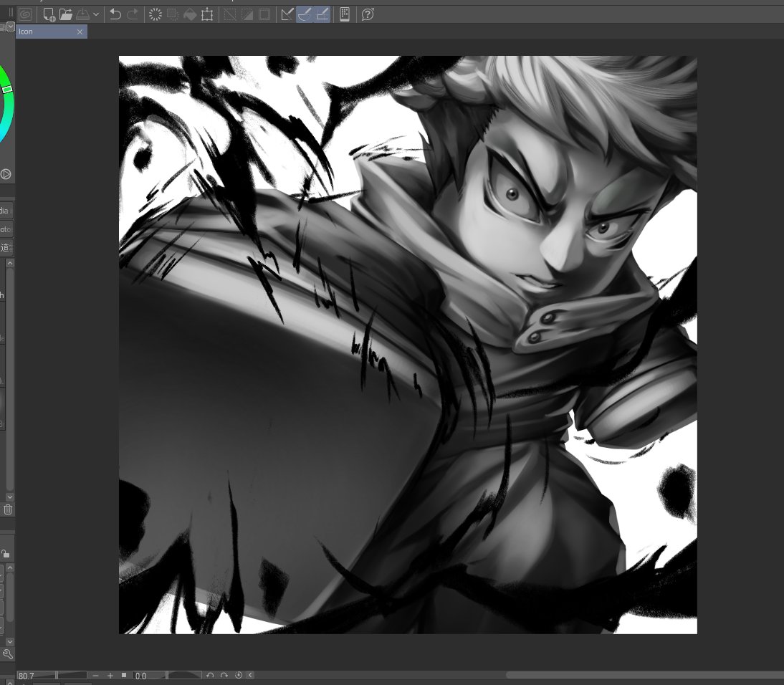This screenshot has width=784, height=685.
Task: Open Clip Studio support help icon
Action: click(368, 14)
